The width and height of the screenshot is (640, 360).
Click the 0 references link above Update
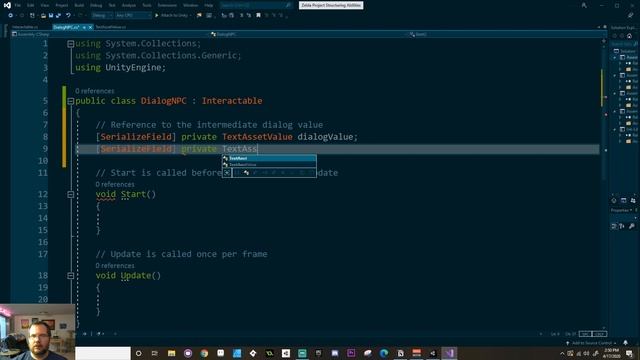click(115, 266)
